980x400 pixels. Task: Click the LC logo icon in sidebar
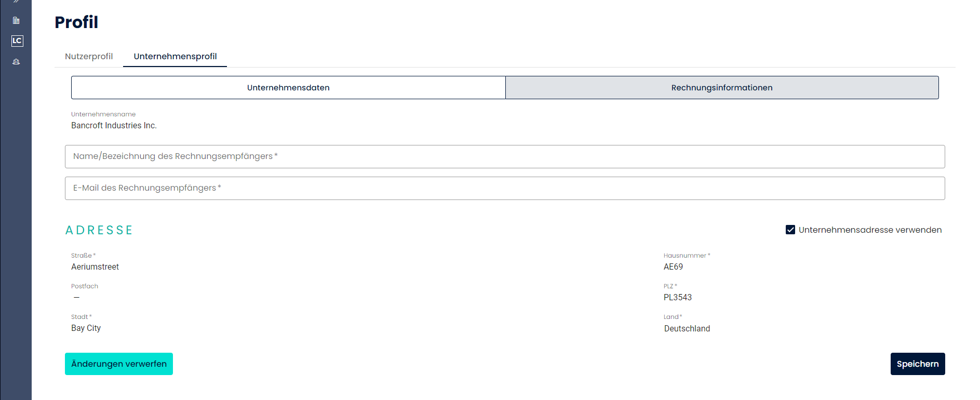click(17, 41)
